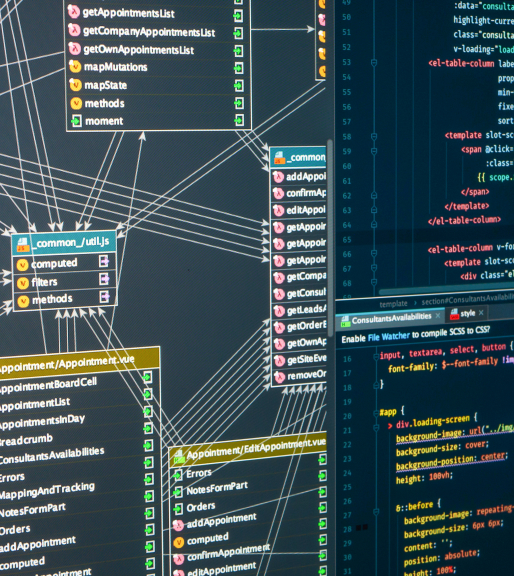Click the green export icon on the AppointmentBoardCell row

[x=147, y=377]
